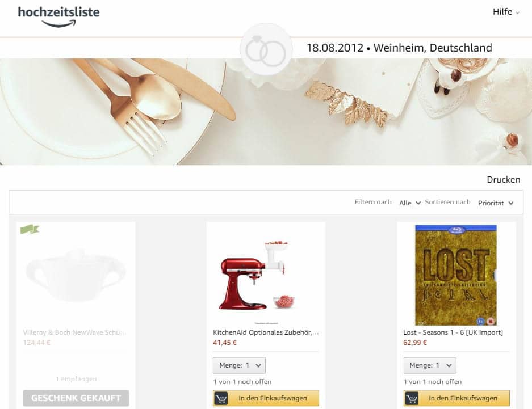Expand Menge dropdown for Lost Blu-ray
532x409 pixels.
click(x=430, y=365)
